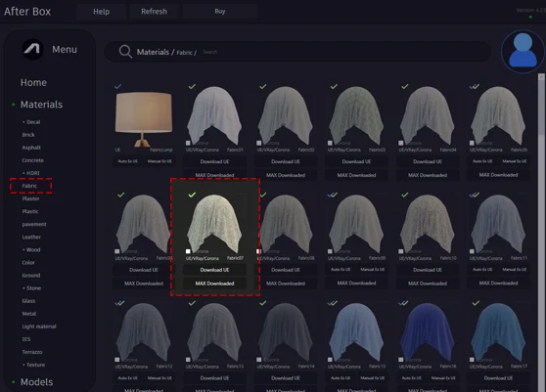Select the FabricLump lamp thumbnail
The width and height of the screenshot is (546, 392).
click(144, 119)
